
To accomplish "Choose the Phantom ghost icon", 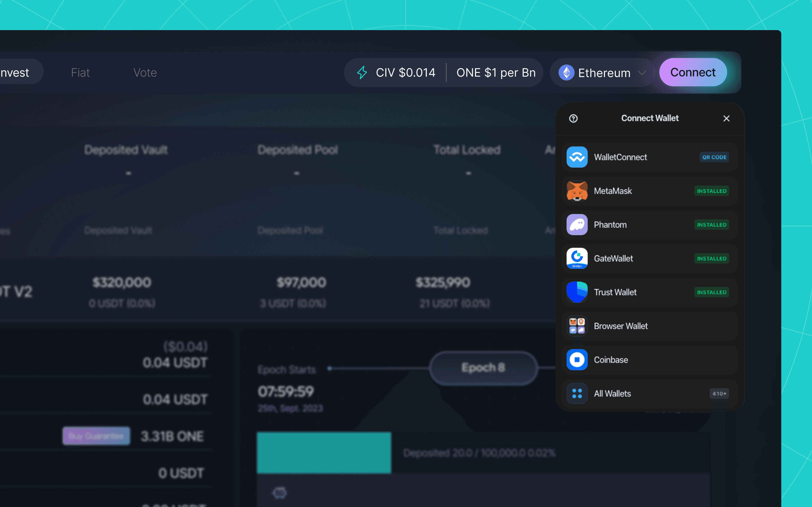I will tap(577, 225).
